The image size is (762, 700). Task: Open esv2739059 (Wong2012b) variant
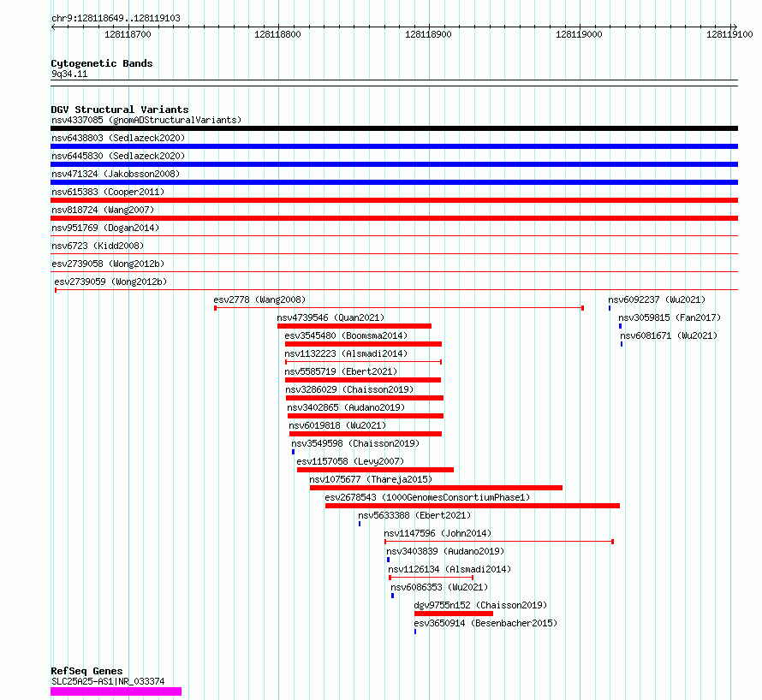coord(110,282)
